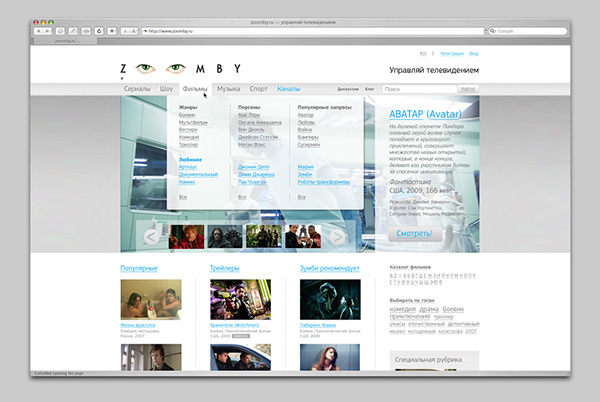600x402 pixels.
Task: Click Роботы-трансформеры query link
Action: pyautogui.click(x=324, y=182)
